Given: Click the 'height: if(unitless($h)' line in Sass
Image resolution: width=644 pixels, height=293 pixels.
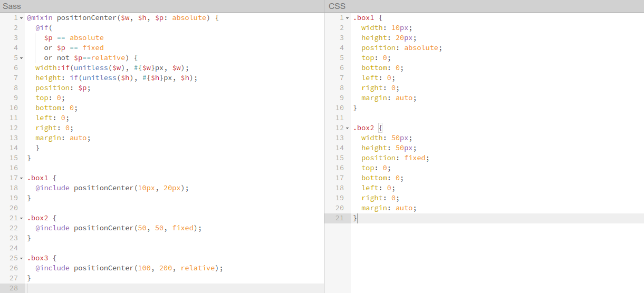Looking at the screenshot, I should point(117,77).
